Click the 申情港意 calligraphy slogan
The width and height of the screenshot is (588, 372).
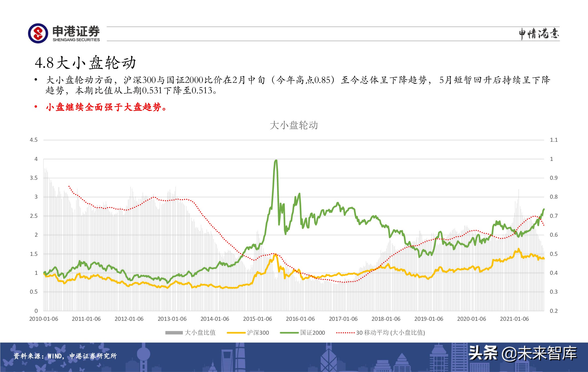[x=539, y=34]
